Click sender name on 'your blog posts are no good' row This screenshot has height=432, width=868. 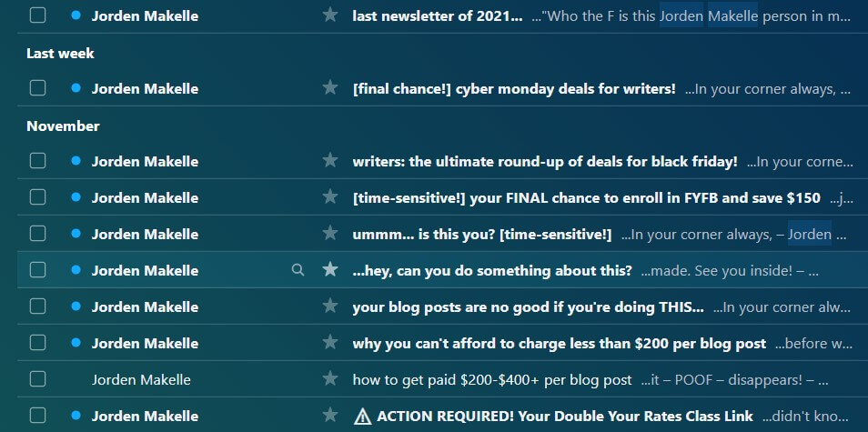(x=145, y=306)
